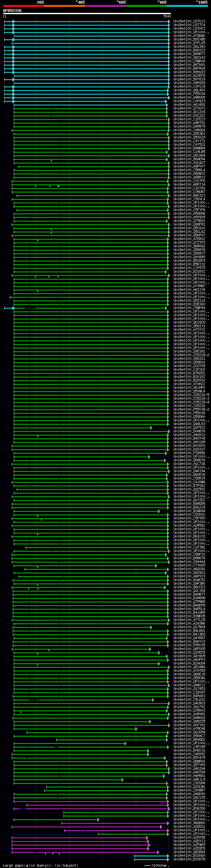Select hit label UniRef100_Q2F5X3
211x868 pixels.
(x=190, y=428)
